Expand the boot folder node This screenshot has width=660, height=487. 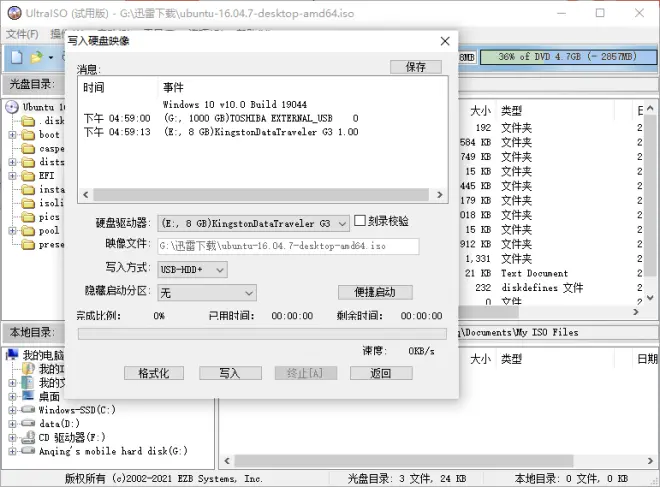pyautogui.click(x=12, y=135)
